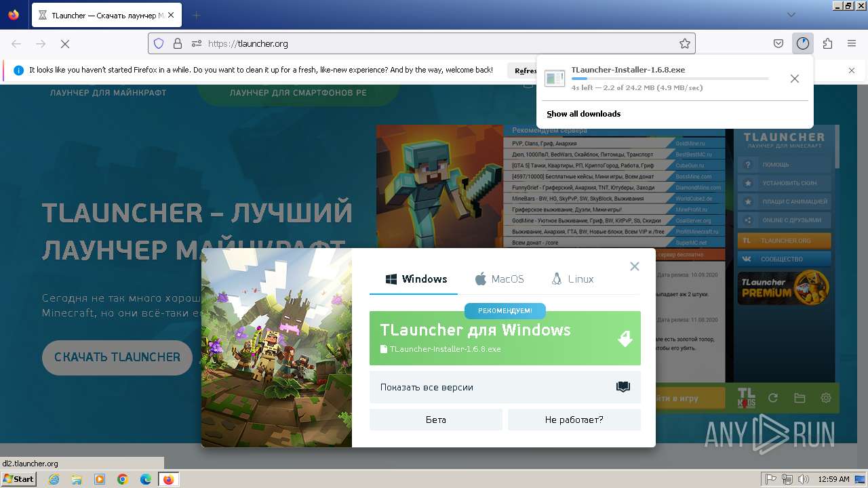Click Show all downloads
The height and width of the screenshot is (488, 868).
pyautogui.click(x=584, y=114)
